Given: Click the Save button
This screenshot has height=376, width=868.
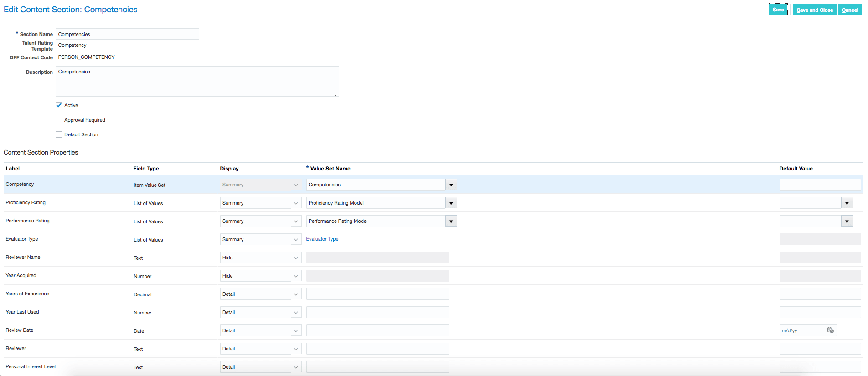Looking at the screenshot, I should coord(778,10).
